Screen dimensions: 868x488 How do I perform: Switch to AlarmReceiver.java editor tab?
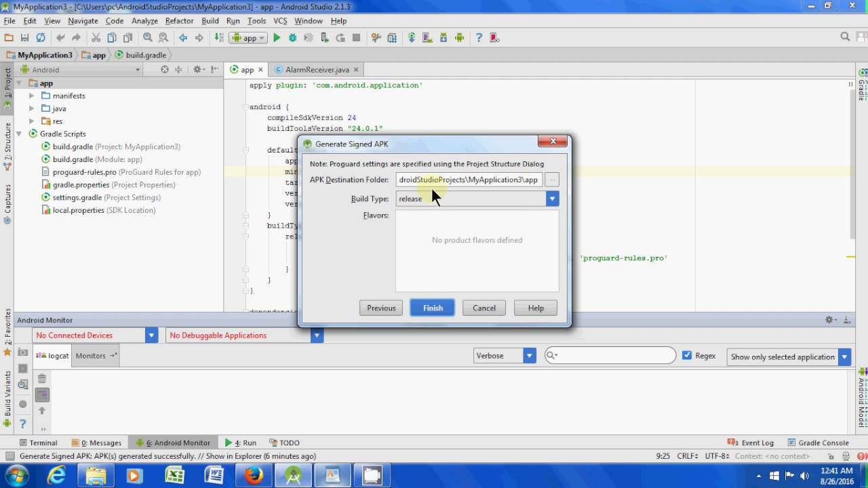pos(317,69)
